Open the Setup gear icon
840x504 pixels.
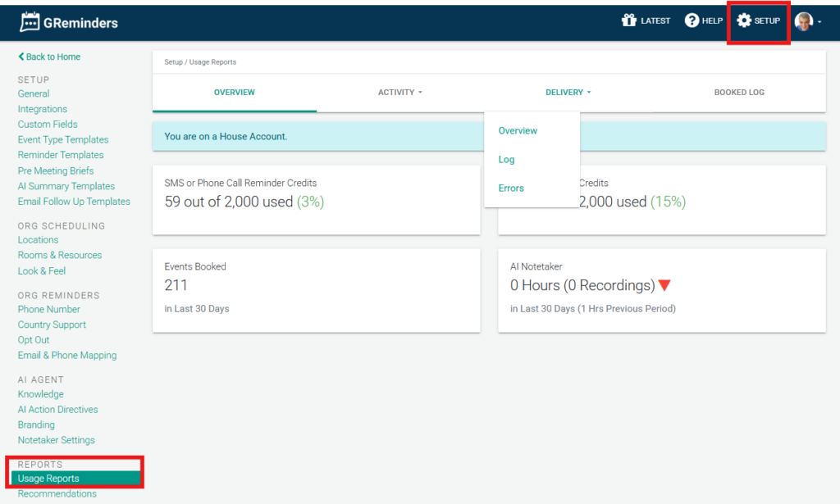coord(744,20)
